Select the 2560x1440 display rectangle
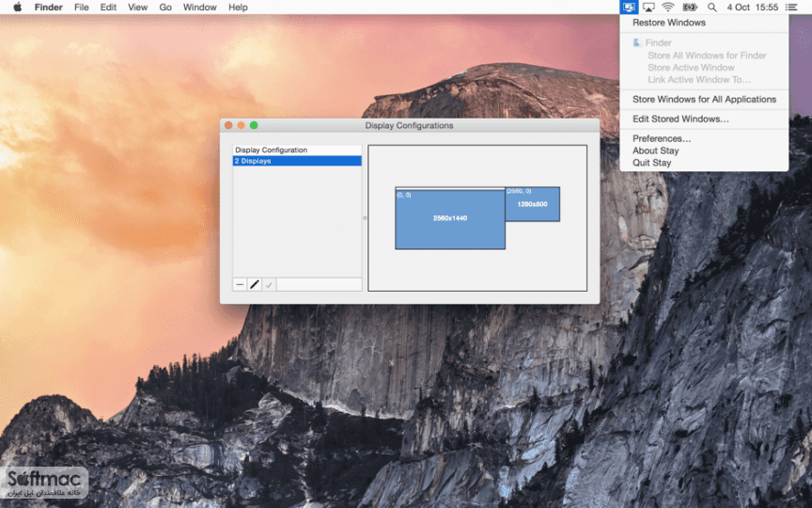The width and height of the screenshot is (812, 508). pyautogui.click(x=450, y=218)
